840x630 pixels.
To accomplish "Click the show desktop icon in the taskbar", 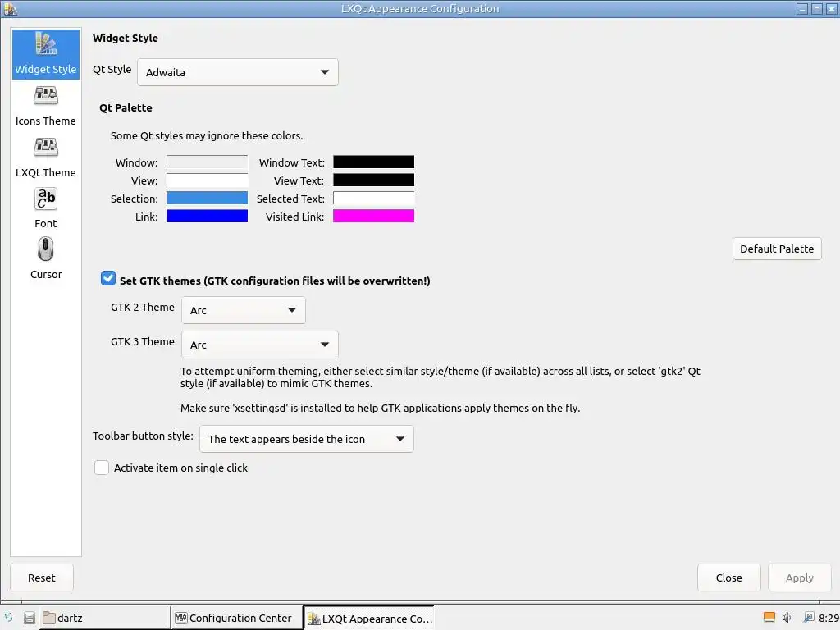I will coord(30,618).
